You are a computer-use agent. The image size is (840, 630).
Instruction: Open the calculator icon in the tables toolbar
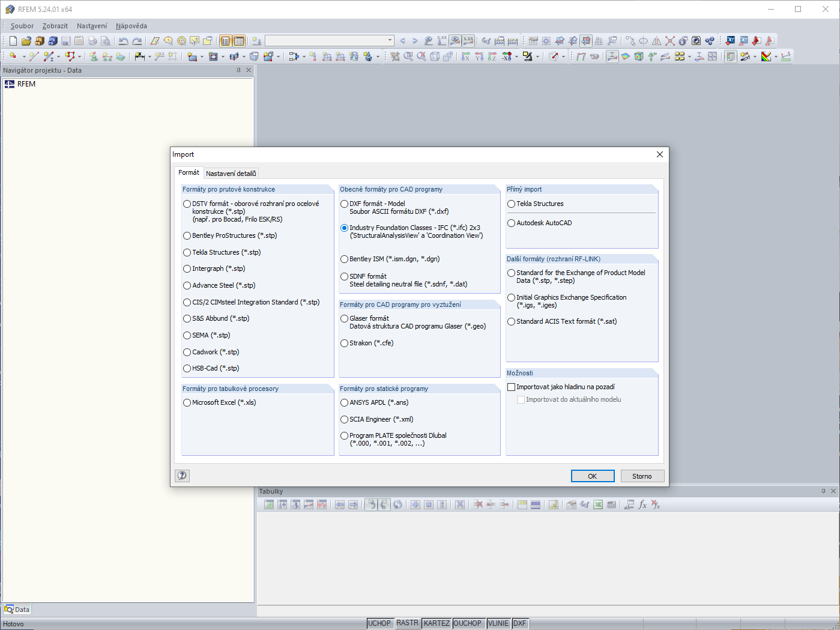pos(612,504)
